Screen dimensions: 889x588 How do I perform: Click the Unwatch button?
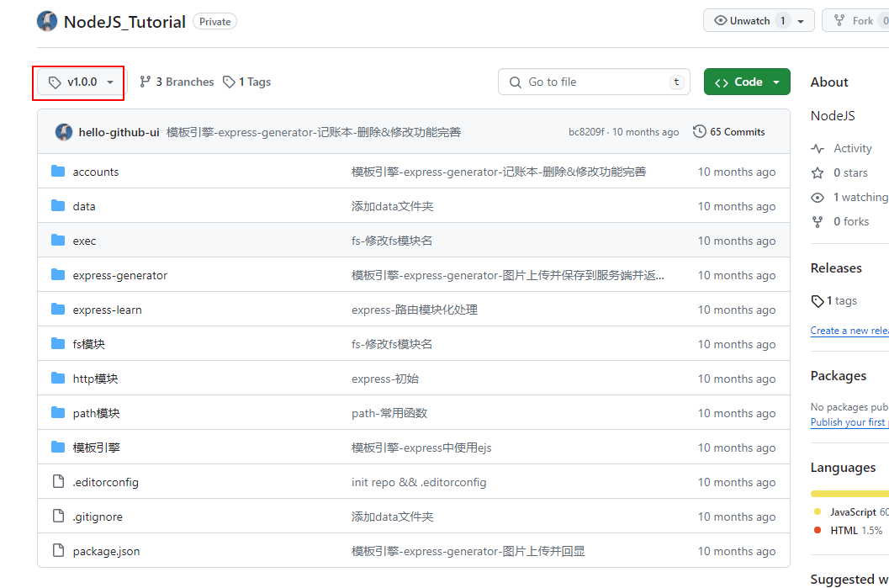[759, 20]
